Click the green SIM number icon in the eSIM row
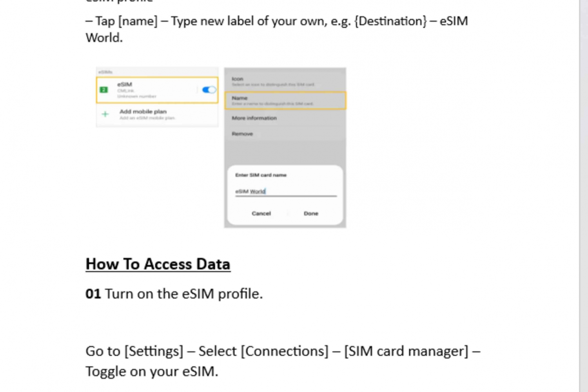 [103, 90]
